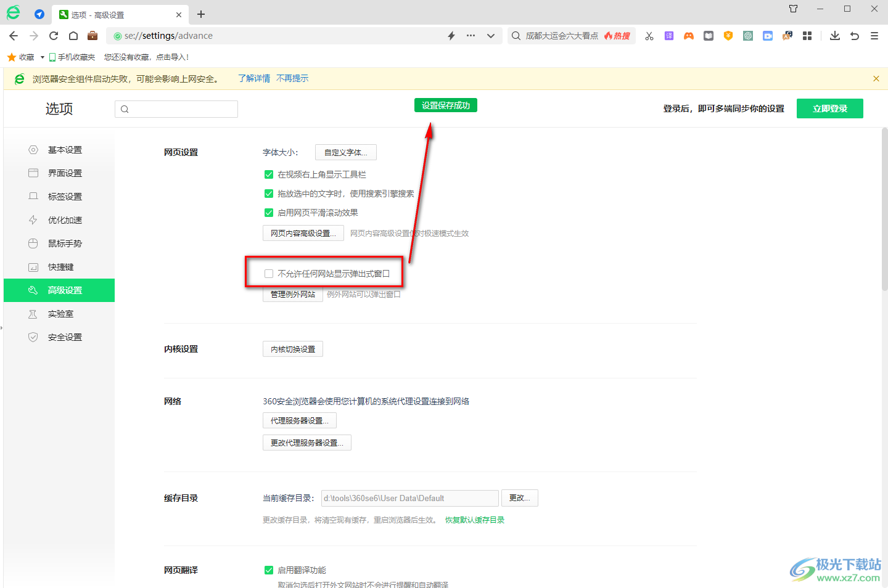Open a new tab with plus button
The height and width of the screenshot is (588, 888).
tap(201, 14)
